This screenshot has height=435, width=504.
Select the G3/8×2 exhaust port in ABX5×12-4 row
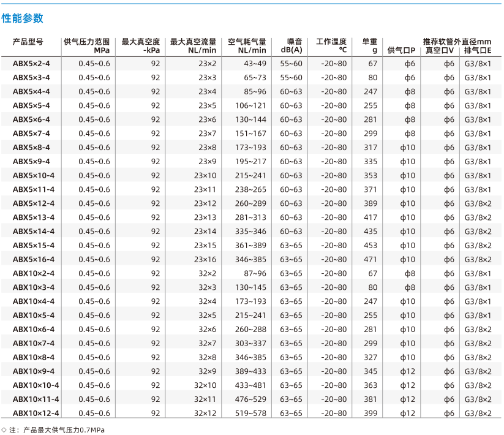tap(478, 203)
